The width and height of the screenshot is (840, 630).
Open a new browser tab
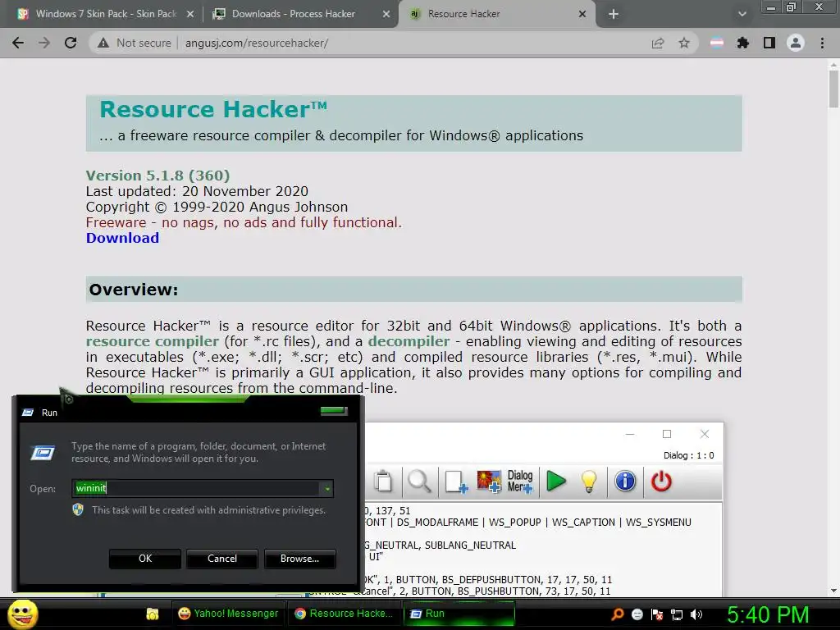tap(614, 15)
